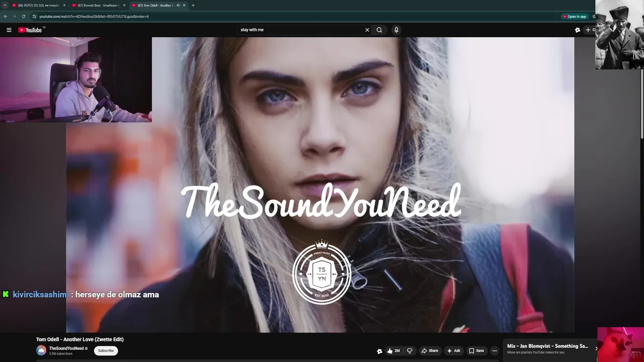Go to the YouTube home logo
Screen dimensions: 644x362
pyautogui.click(x=31, y=30)
